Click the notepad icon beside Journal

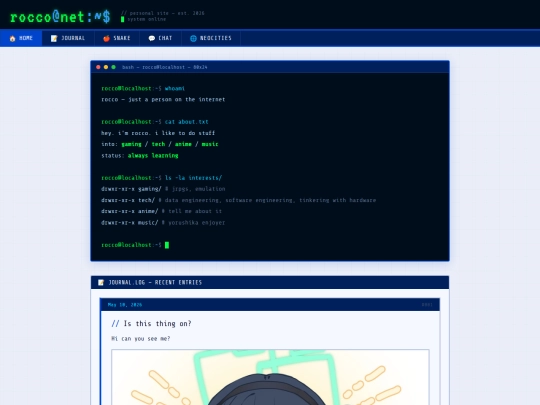(54, 38)
